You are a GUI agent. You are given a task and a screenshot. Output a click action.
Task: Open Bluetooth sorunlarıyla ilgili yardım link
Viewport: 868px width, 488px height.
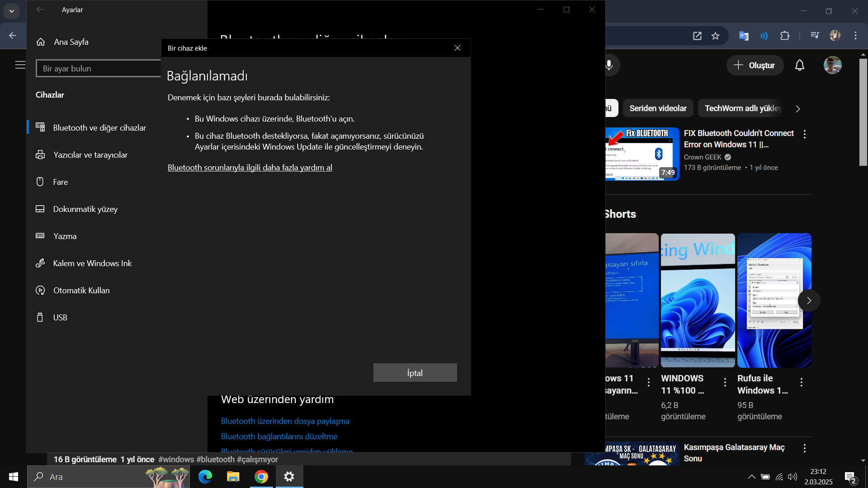[x=250, y=168]
